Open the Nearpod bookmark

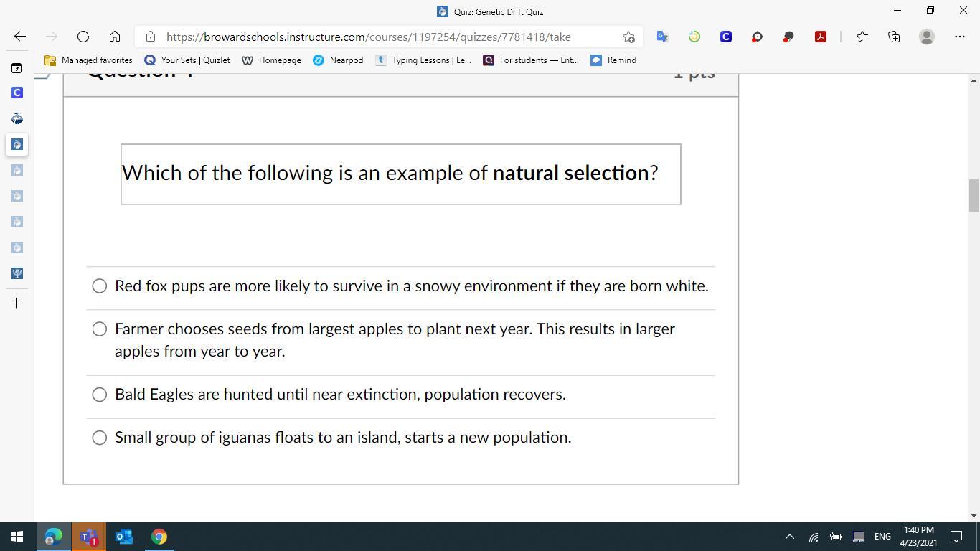(x=338, y=60)
